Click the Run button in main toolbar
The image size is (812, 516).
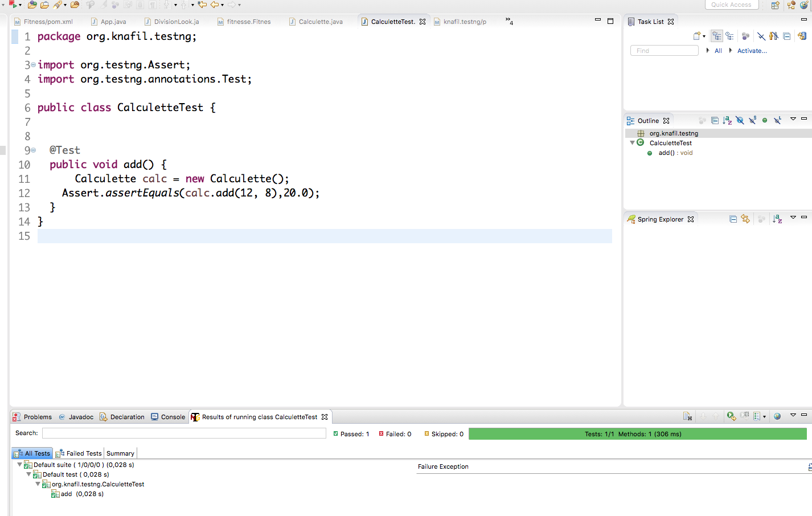click(x=12, y=5)
